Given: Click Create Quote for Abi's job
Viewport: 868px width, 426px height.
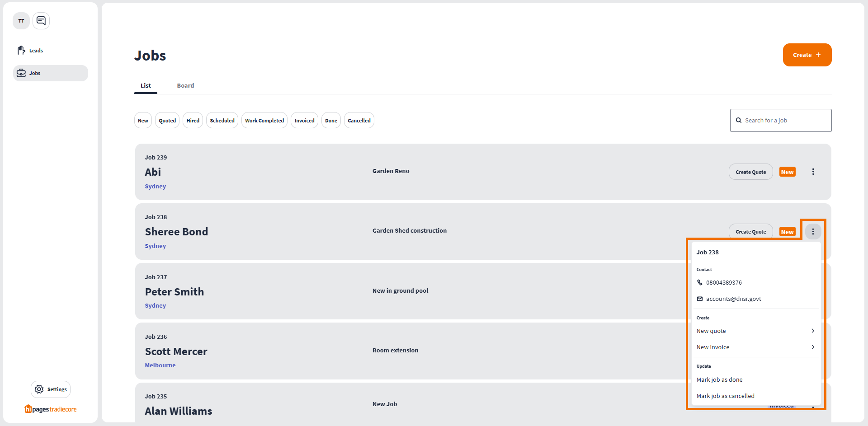Looking at the screenshot, I should (x=750, y=172).
